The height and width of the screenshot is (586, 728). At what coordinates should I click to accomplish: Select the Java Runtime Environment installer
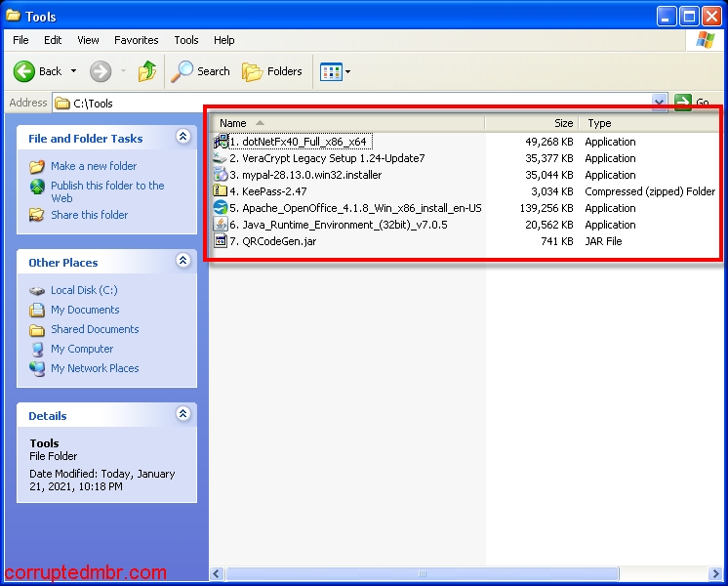tap(338, 225)
